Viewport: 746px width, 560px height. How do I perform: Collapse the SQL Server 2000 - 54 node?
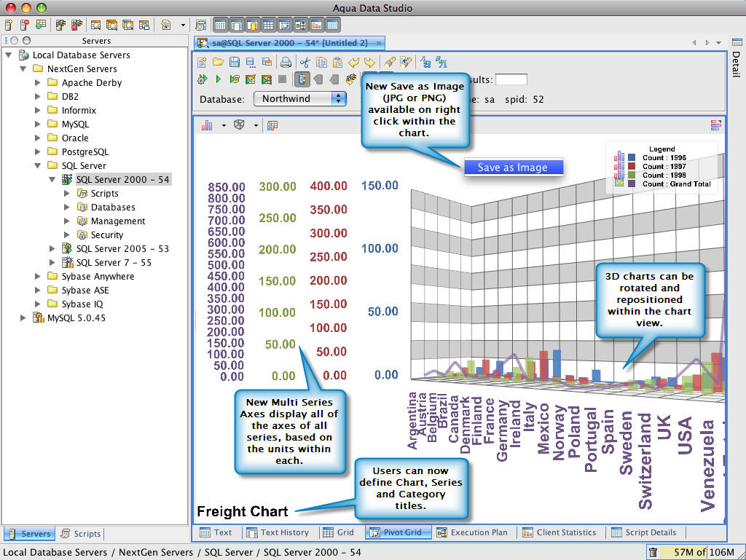(x=52, y=180)
